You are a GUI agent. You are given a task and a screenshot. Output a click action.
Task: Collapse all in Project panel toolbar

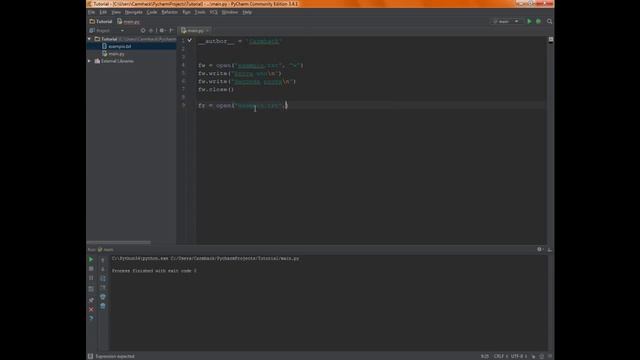click(151, 31)
